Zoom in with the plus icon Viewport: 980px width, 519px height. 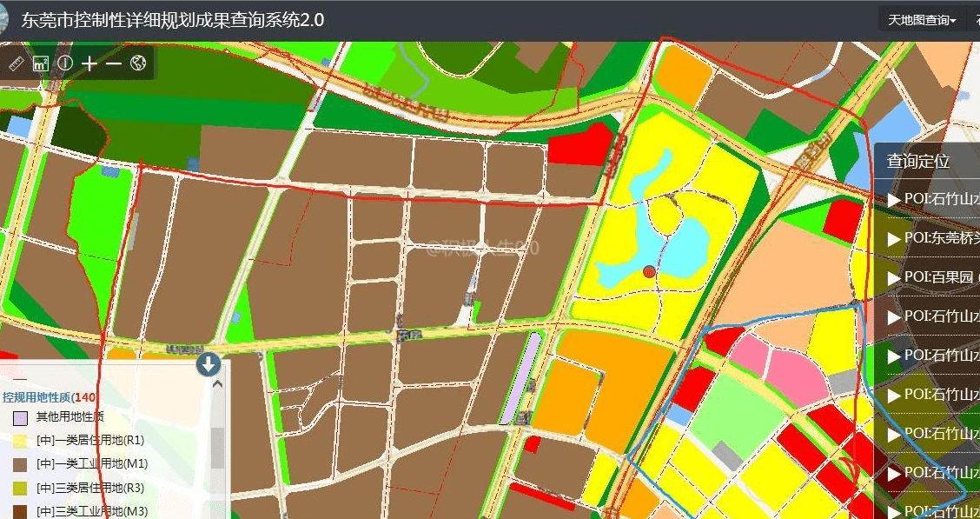click(x=89, y=63)
